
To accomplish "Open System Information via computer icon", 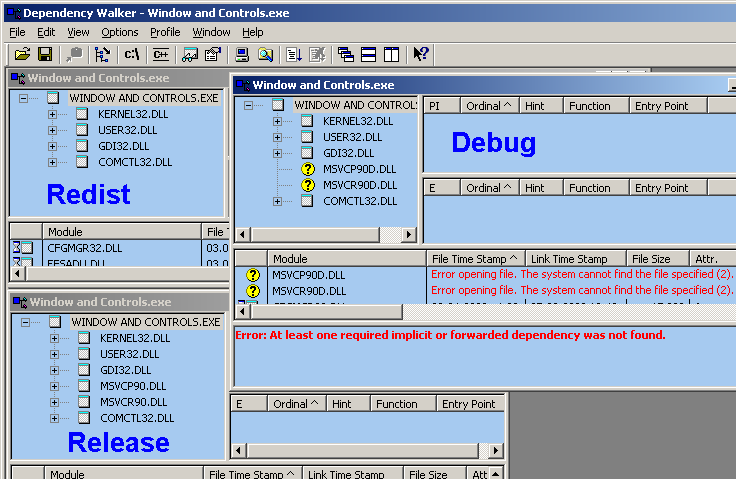I will click(241, 54).
